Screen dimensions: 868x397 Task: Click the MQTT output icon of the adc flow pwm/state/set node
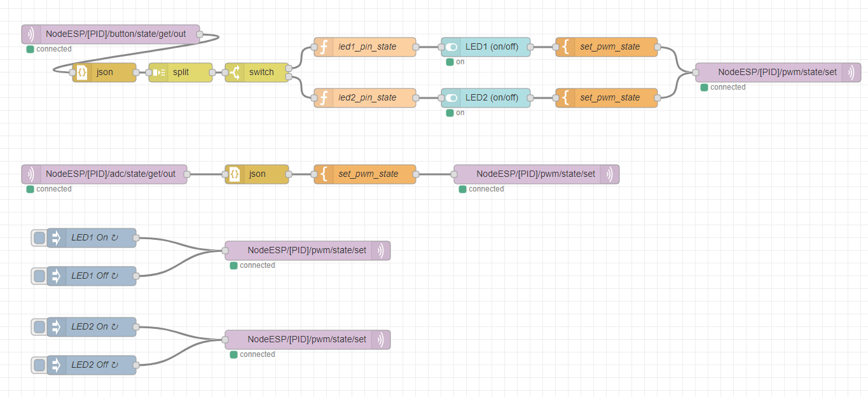(x=609, y=174)
